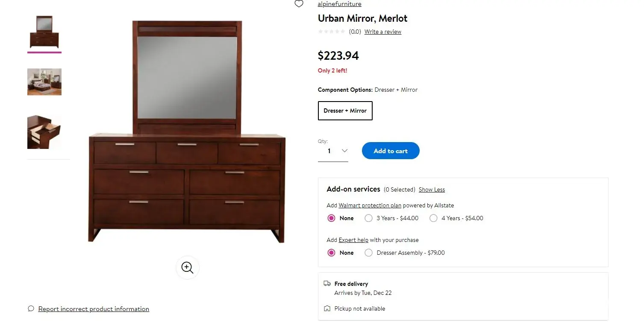Viewport: 644px width, 326px height.
Task: Open the Write a review link
Action: click(x=383, y=32)
